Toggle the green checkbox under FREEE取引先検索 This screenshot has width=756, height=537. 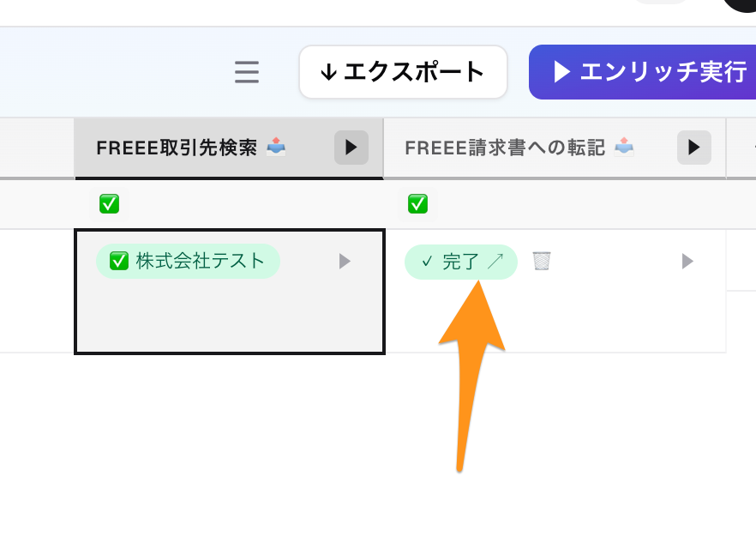pos(109,203)
